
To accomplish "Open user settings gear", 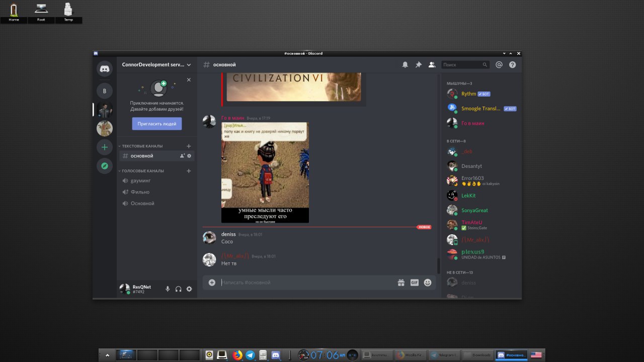I will click(x=189, y=289).
